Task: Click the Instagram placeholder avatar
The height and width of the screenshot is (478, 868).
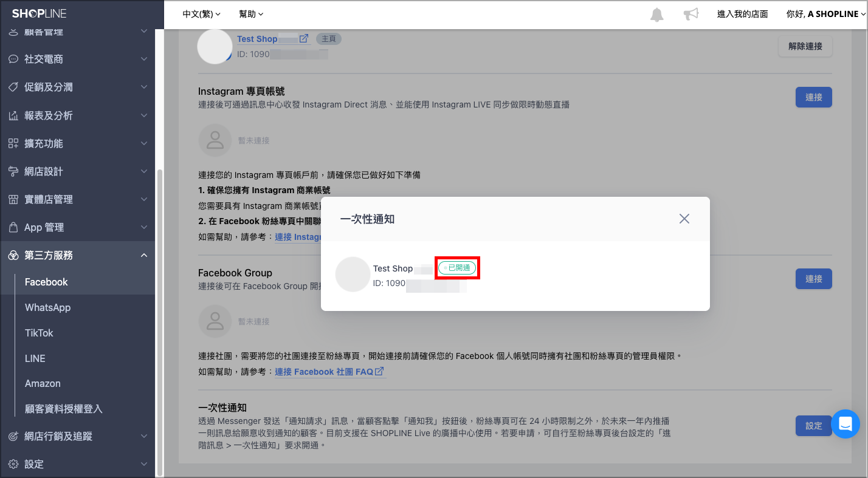Action: coord(215,140)
